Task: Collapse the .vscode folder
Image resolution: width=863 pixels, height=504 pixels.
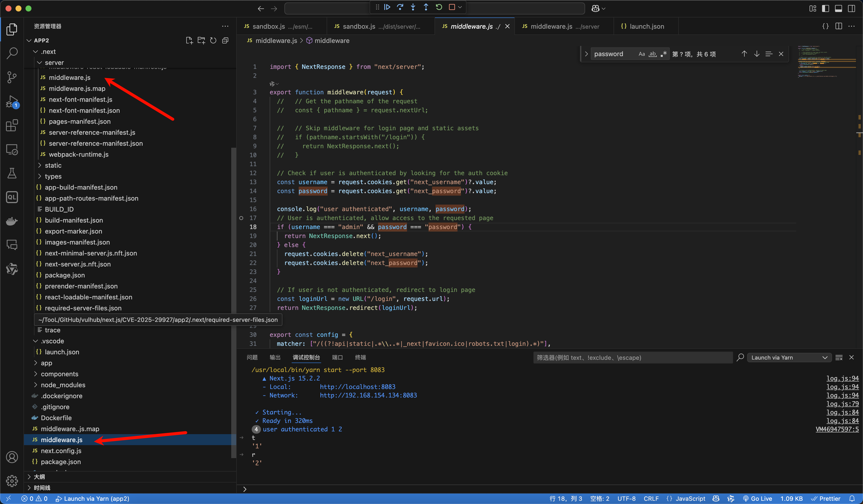Action: coord(35,341)
